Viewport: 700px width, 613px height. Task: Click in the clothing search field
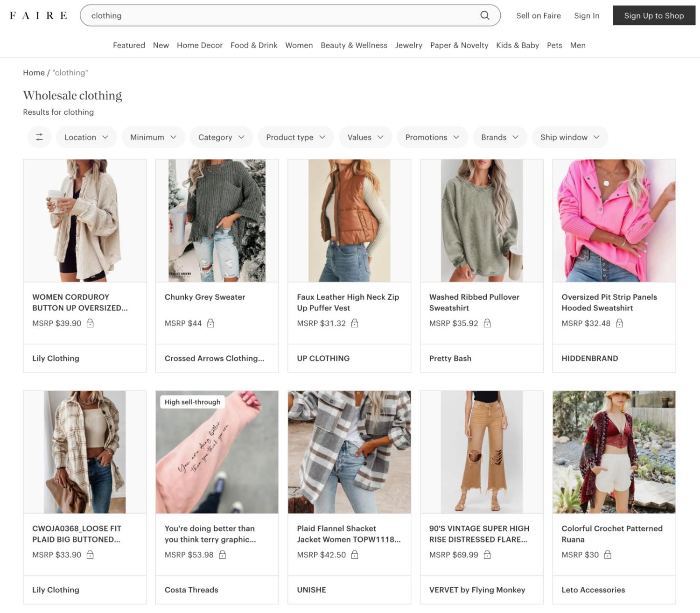pos(280,15)
